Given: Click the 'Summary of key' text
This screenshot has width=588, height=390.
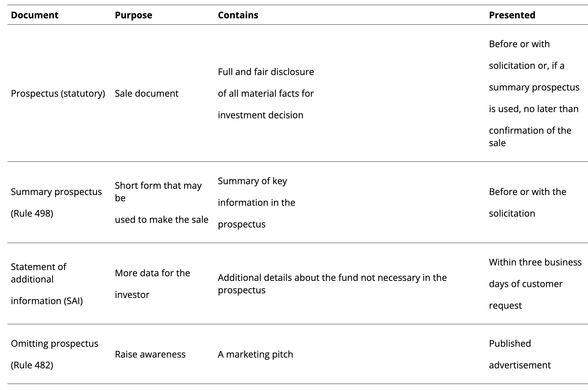Looking at the screenshot, I should [252, 181].
